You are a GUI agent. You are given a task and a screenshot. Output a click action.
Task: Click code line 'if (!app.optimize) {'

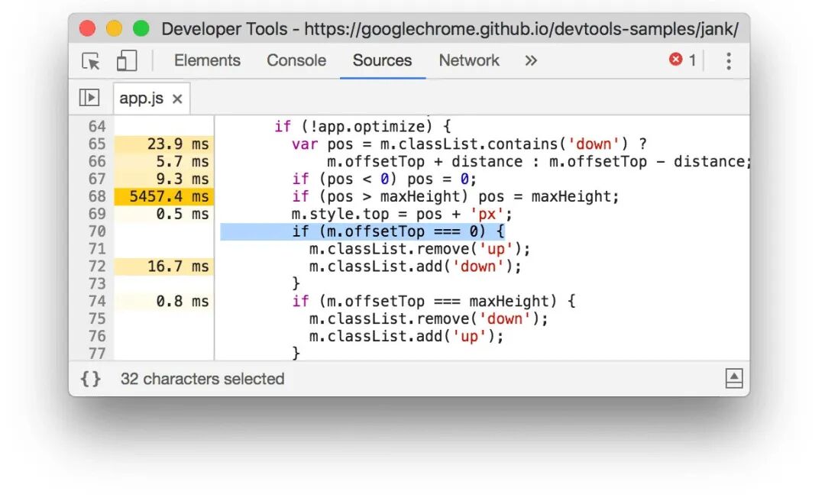(x=363, y=127)
